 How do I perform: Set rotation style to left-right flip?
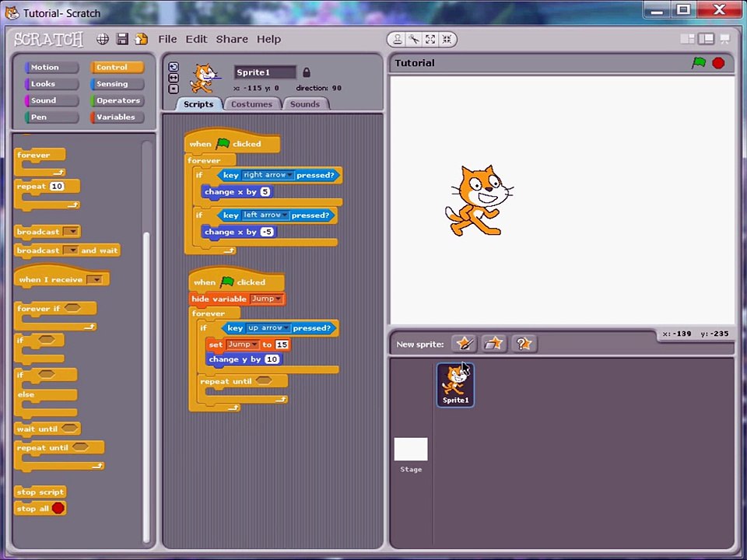point(174,78)
